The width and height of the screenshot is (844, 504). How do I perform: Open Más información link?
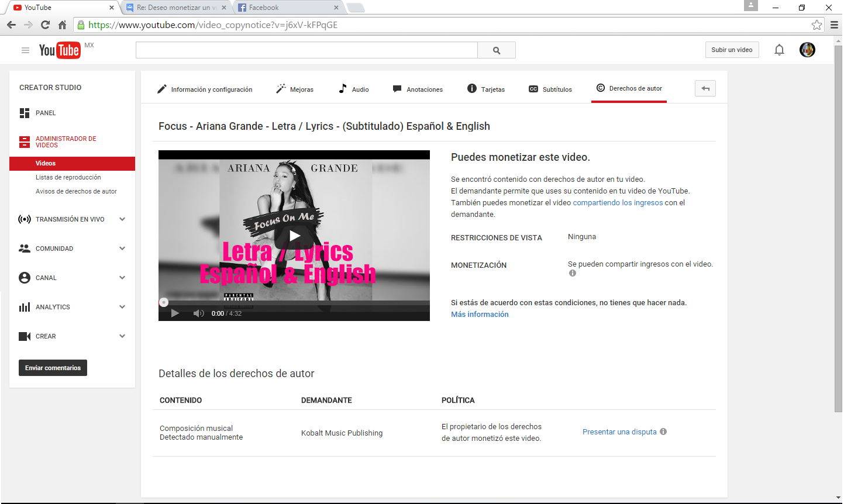tap(480, 315)
